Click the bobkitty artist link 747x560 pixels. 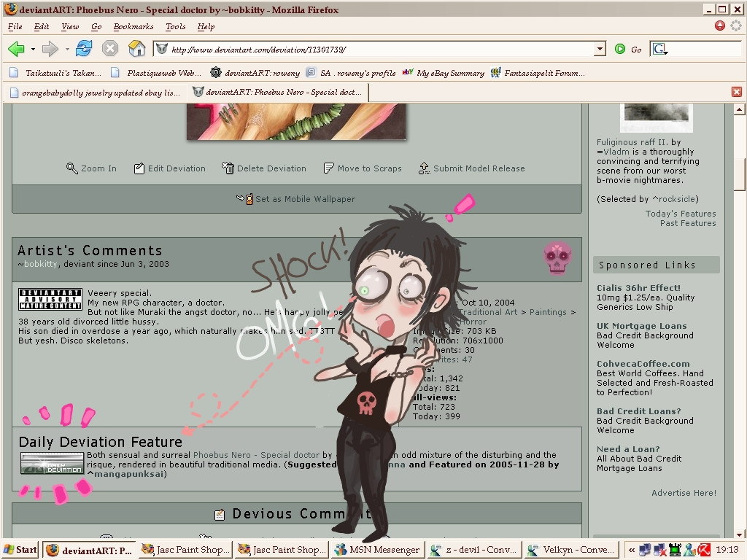40,264
